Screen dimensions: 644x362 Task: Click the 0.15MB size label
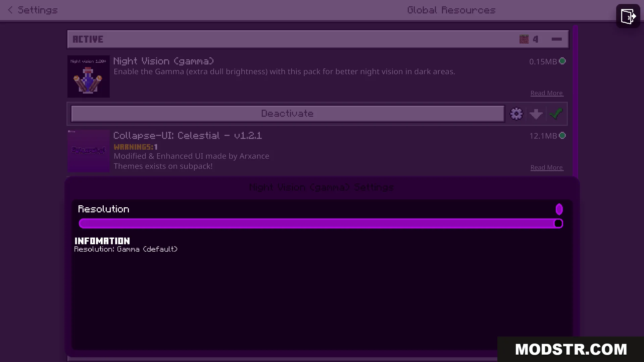click(543, 62)
